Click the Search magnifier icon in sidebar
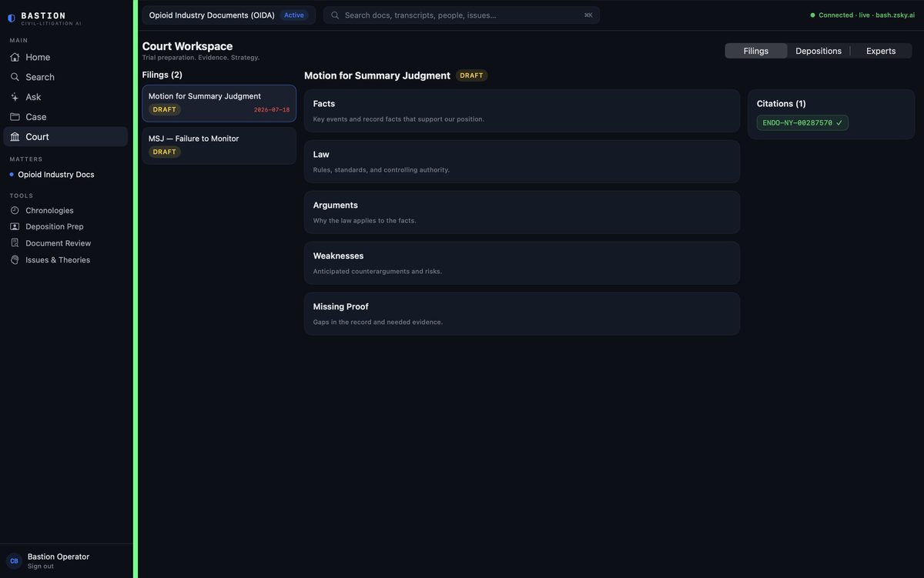The width and height of the screenshot is (924, 578). [15, 77]
